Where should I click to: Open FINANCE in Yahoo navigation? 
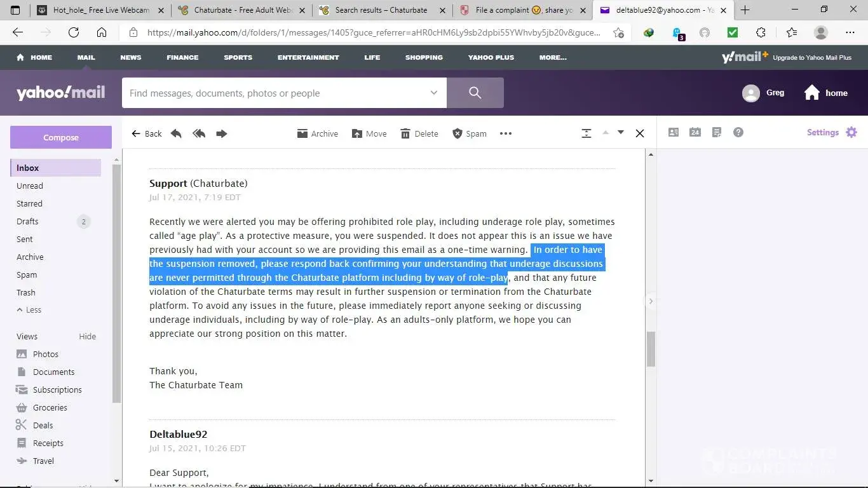click(182, 57)
